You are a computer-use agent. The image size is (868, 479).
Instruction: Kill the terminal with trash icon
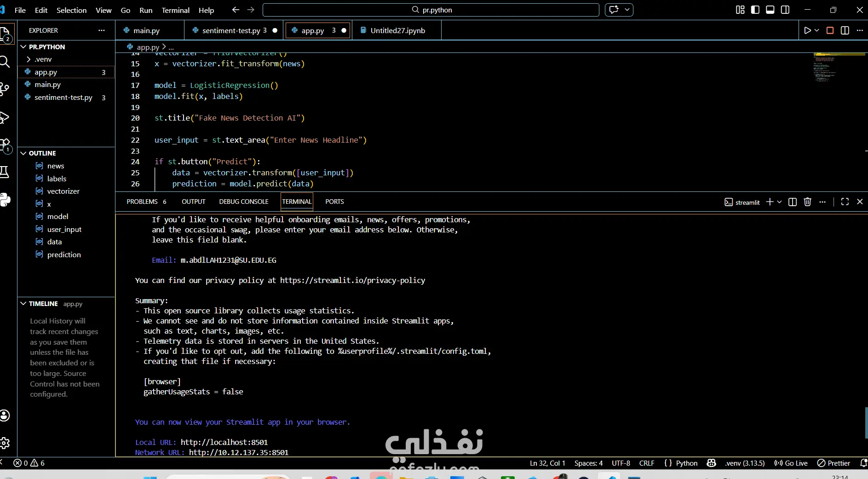(x=807, y=202)
